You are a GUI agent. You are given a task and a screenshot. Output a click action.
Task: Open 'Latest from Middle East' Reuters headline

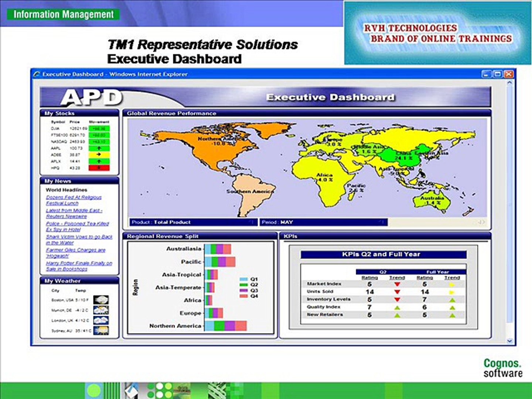coord(74,213)
